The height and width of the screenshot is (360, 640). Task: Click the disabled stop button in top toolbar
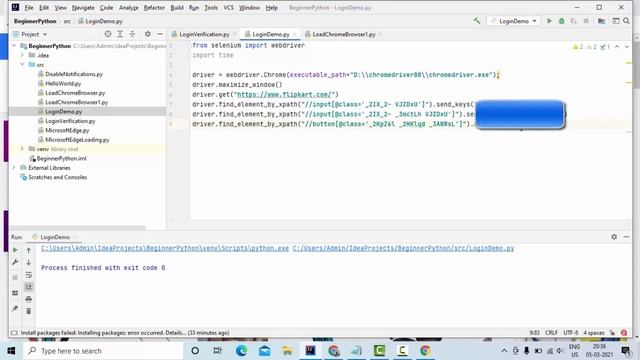(x=586, y=21)
